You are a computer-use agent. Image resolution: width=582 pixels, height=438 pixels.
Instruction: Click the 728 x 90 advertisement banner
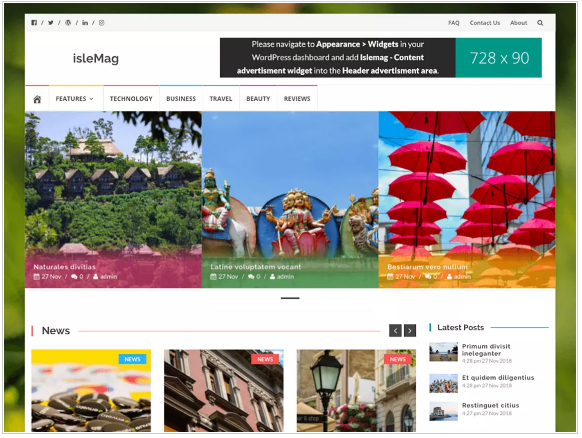(x=380, y=58)
